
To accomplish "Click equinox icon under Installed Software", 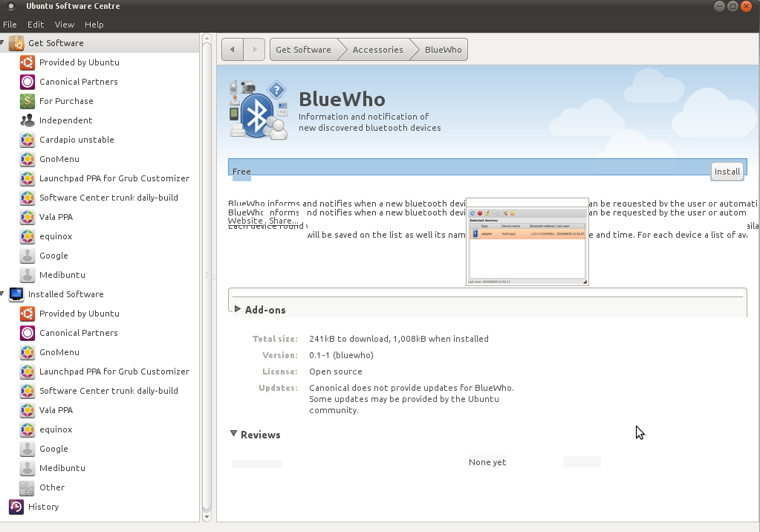I will 27,429.
